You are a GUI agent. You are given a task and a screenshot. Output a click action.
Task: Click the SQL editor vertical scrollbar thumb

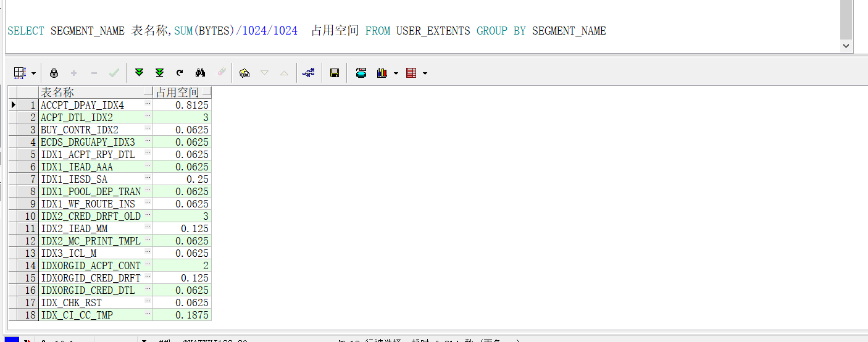pyautogui.click(x=846, y=20)
